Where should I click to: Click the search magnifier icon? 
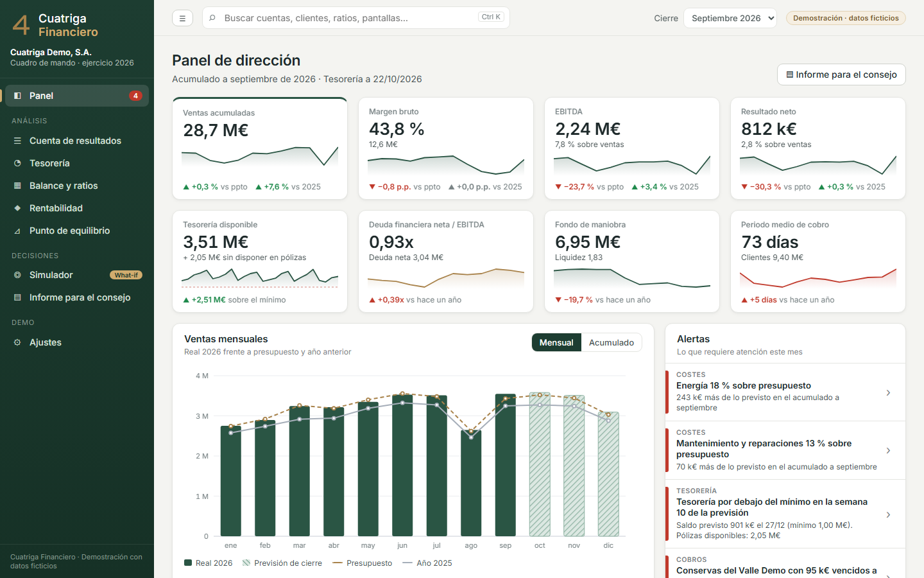212,18
